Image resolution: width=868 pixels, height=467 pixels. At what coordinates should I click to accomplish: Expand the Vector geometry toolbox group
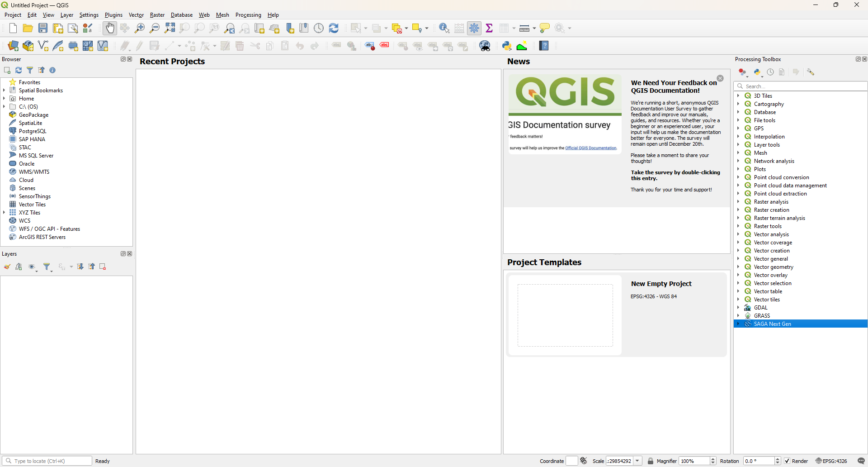coord(738,267)
